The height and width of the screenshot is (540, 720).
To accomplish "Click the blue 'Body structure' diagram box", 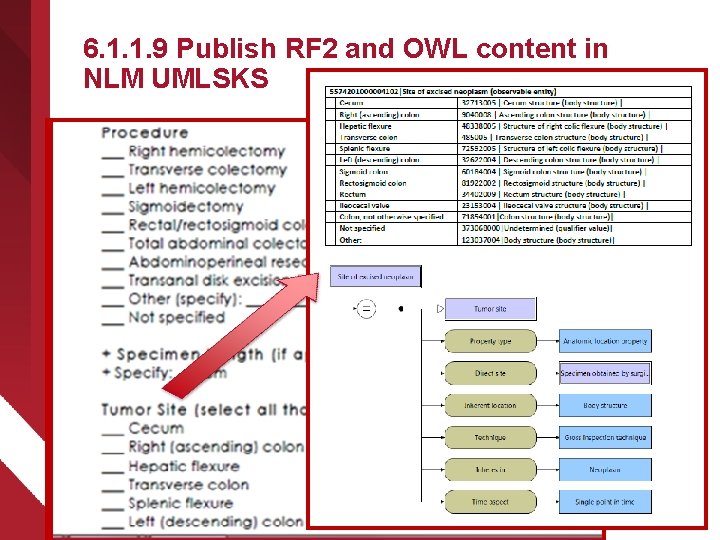I will coord(605,405).
